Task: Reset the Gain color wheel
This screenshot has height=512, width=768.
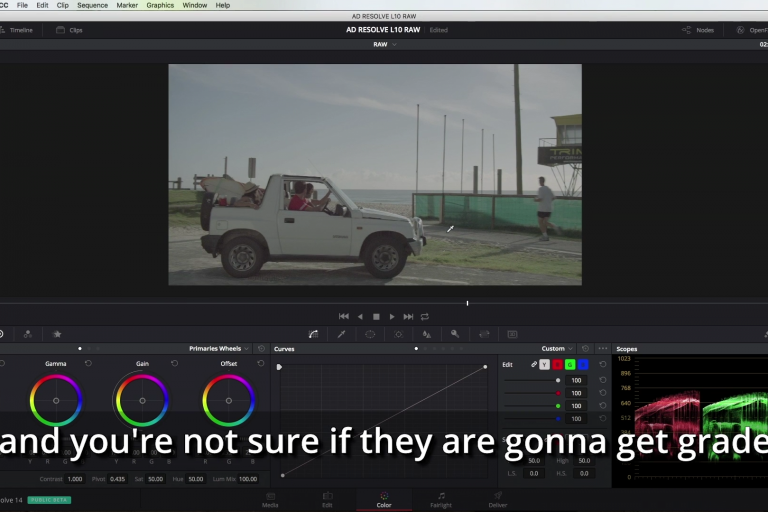Action: point(174,364)
